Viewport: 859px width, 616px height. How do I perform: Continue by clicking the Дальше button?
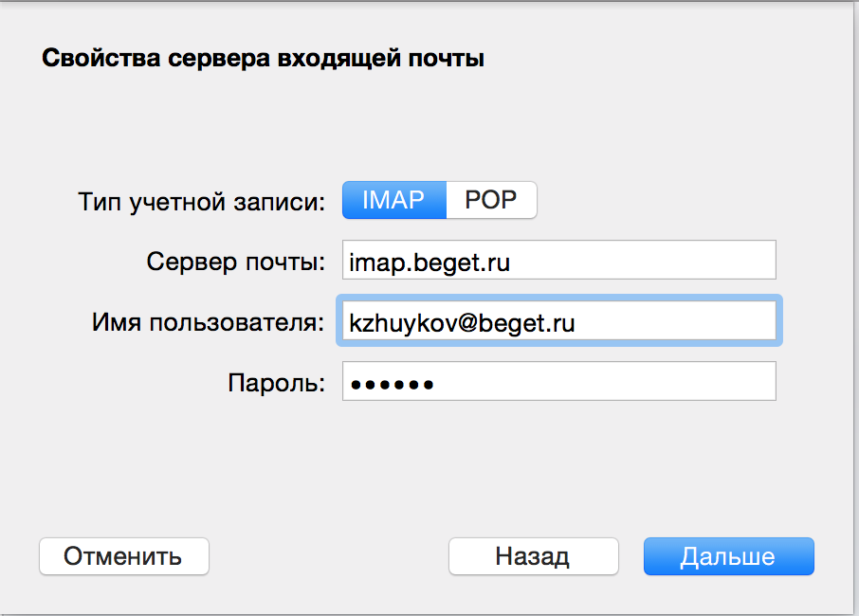pyautogui.click(x=728, y=556)
